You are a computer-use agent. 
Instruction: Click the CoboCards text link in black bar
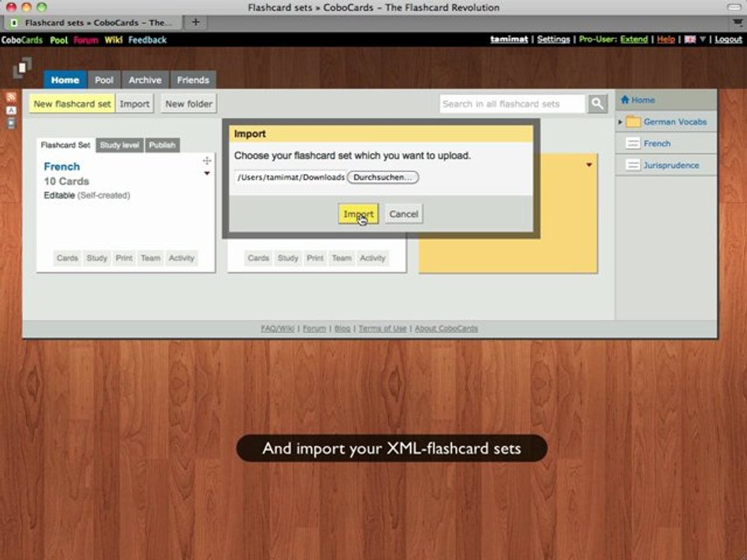22,40
